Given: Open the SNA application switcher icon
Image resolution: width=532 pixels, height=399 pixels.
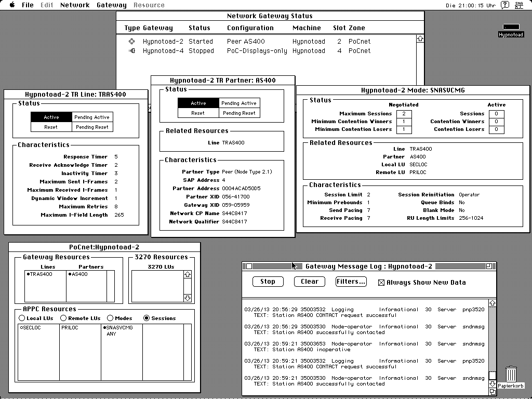Looking at the screenshot, I should click(x=519, y=5).
